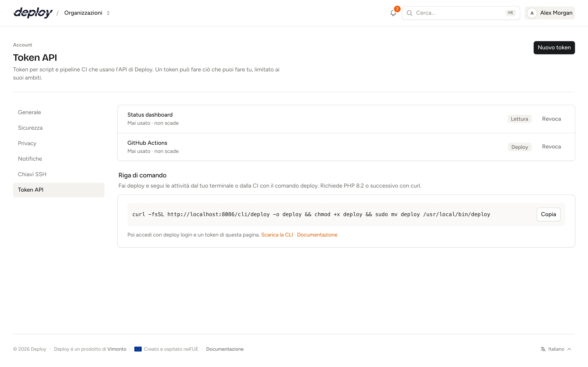Screen dimensions: 588x367
Task: Click the search magnifier icon
Action: click(x=409, y=13)
